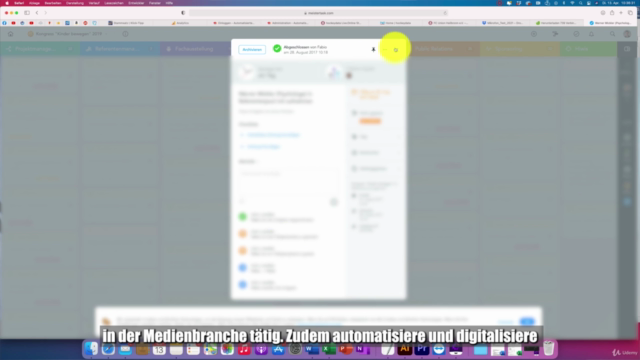Click the Archivieren button in task dialog
The height and width of the screenshot is (360, 640).
pos(252,49)
